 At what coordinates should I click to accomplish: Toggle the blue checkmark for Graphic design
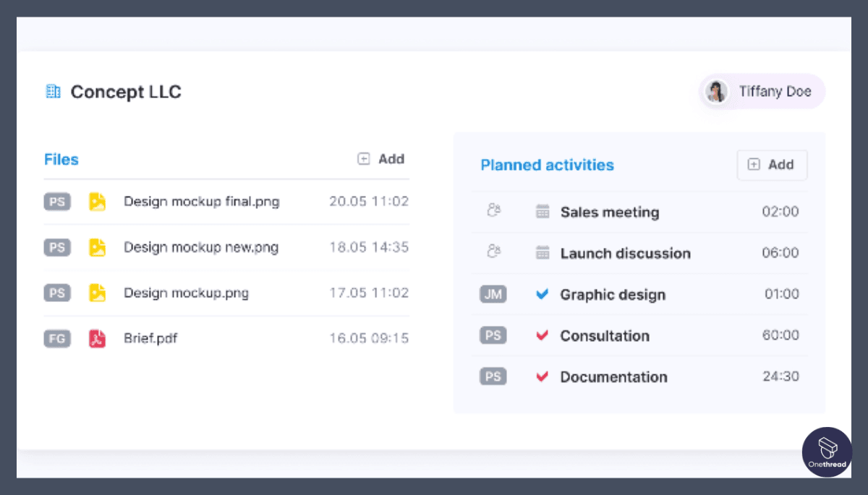click(x=542, y=294)
